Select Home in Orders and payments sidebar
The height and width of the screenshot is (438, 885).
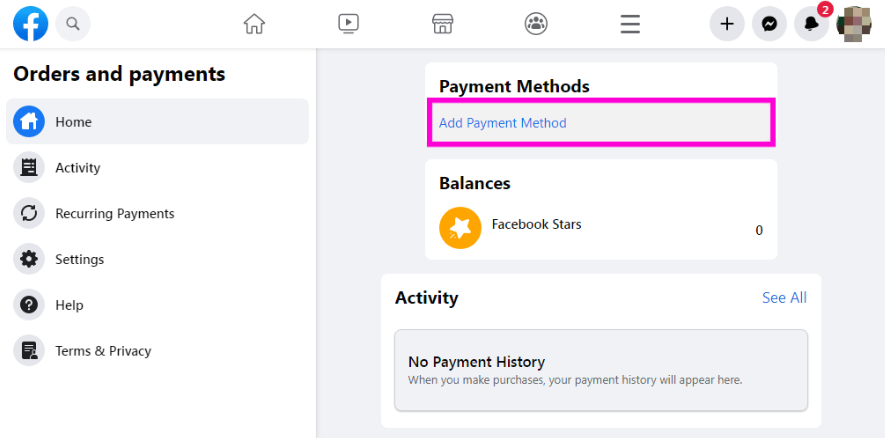157,121
